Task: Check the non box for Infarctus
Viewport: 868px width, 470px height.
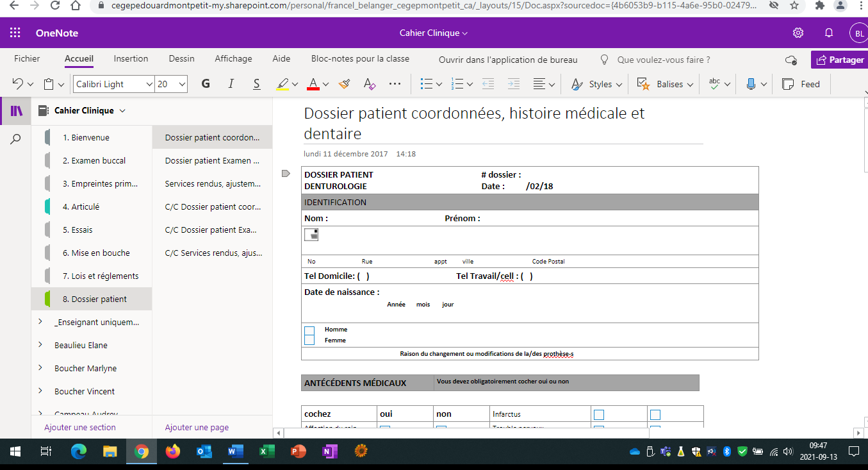Action: point(655,415)
